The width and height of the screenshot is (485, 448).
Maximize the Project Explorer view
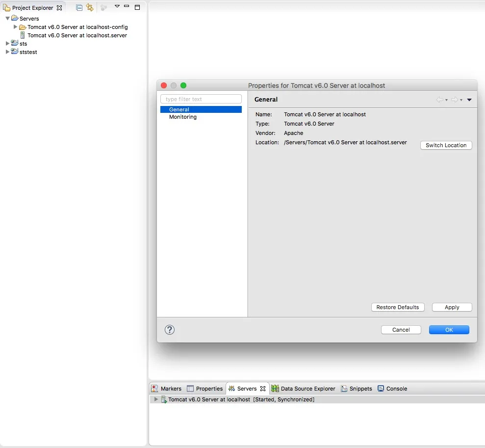[x=137, y=7]
